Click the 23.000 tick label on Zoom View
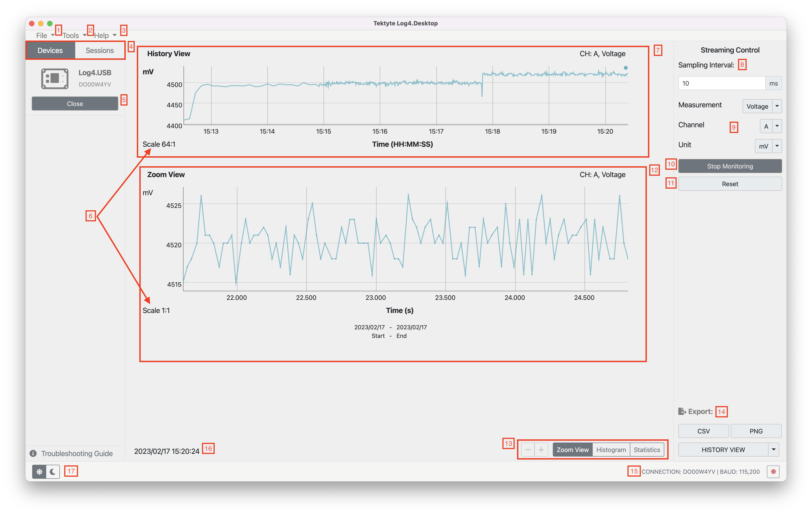 click(376, 298)
